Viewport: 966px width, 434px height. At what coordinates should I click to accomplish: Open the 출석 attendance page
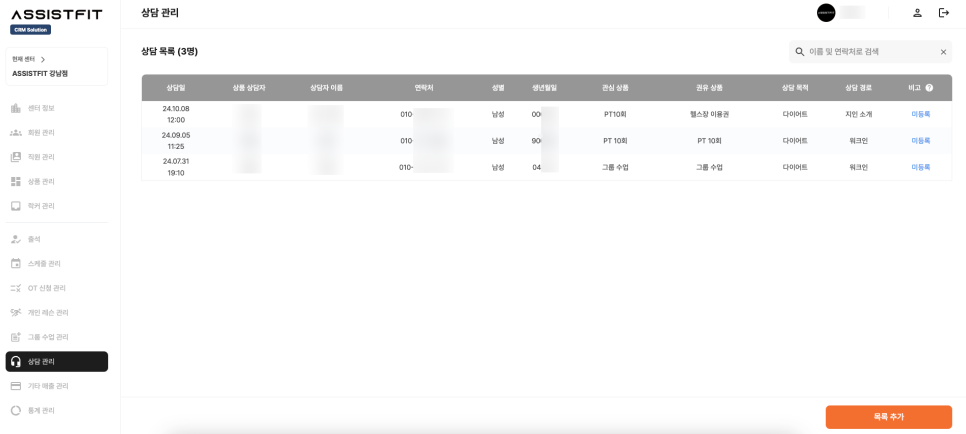(34, 239)
